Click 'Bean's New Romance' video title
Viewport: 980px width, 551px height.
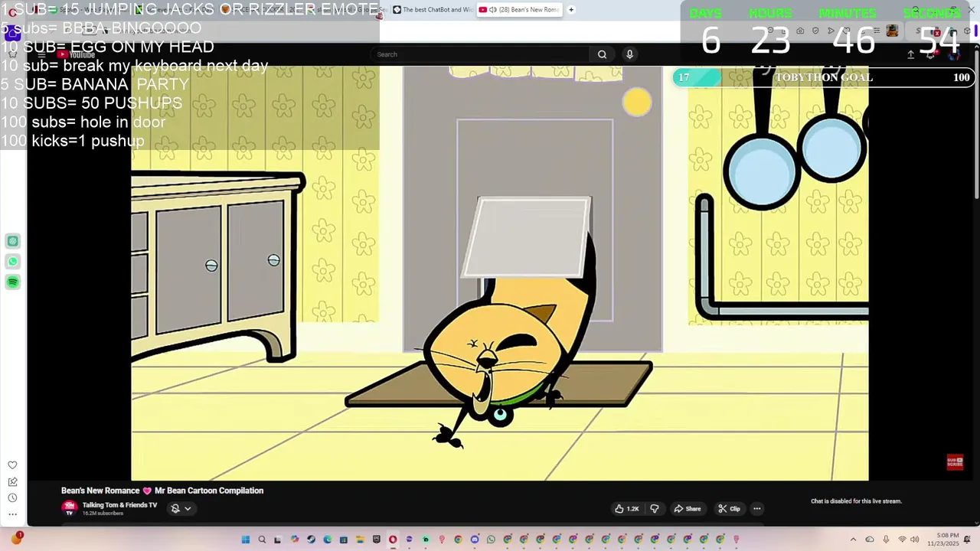click(x=162, y=491)
